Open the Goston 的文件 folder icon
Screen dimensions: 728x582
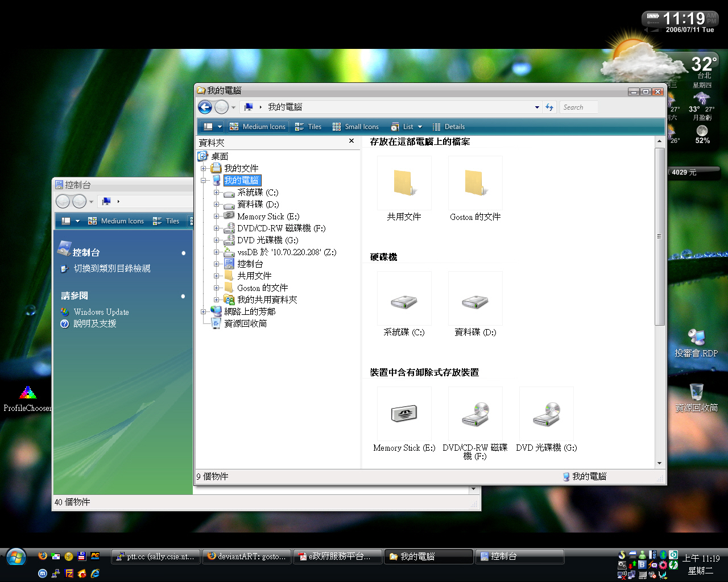tap(475, 184)
